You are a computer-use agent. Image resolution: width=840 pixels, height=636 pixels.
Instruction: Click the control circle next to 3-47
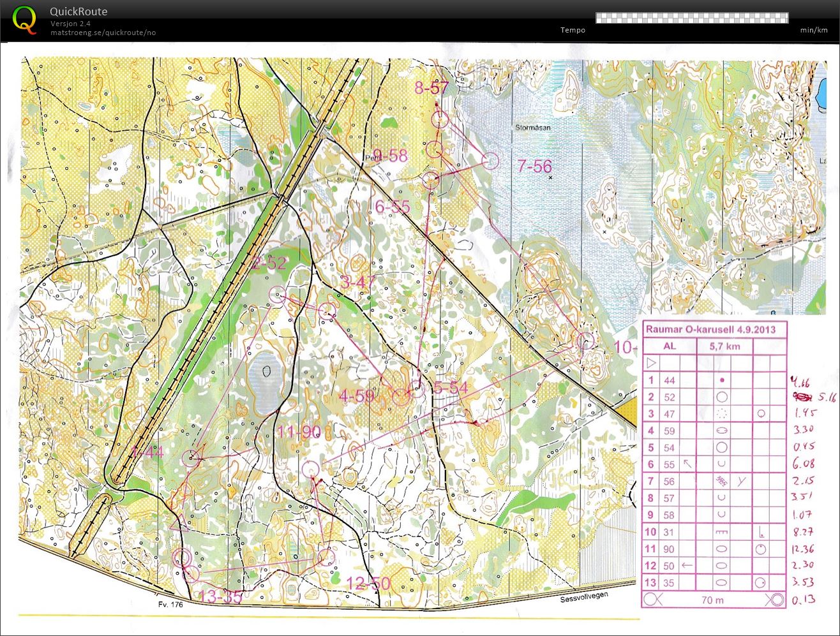(x=327, y=311)
